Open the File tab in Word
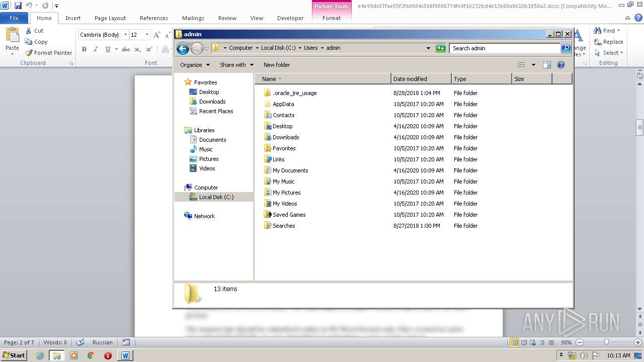Screen dimensions: 644x362 pyautogui.click(x=14, y=18)
